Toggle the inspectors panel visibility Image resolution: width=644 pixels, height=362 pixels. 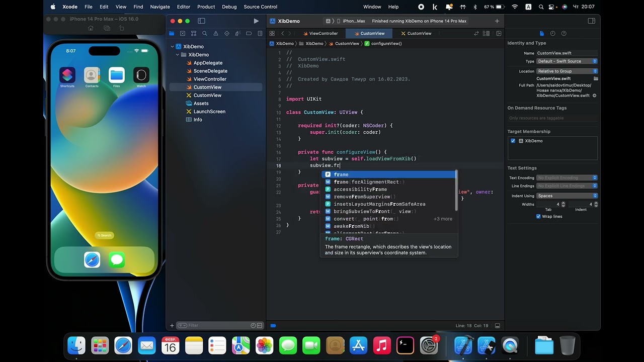pyautogui.click(x=592, y=21)
